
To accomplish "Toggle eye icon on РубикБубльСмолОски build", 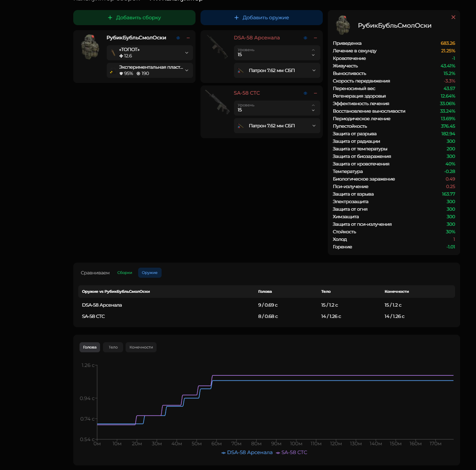I will click(x=178, y=38).
